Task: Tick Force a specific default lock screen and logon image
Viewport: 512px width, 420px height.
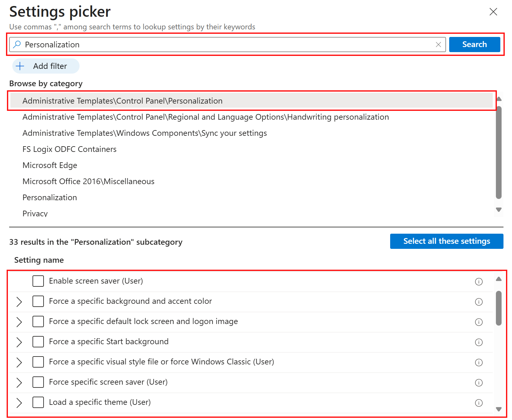Action: 38,321
